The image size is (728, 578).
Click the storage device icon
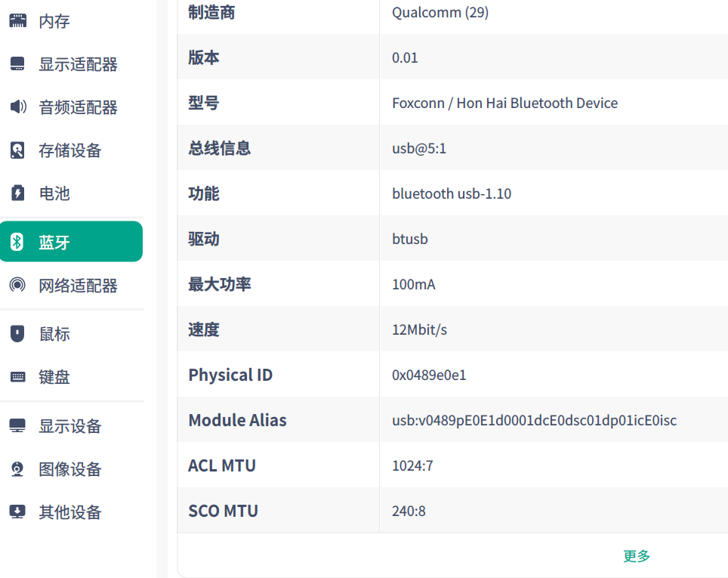click(x=17, y=150)
